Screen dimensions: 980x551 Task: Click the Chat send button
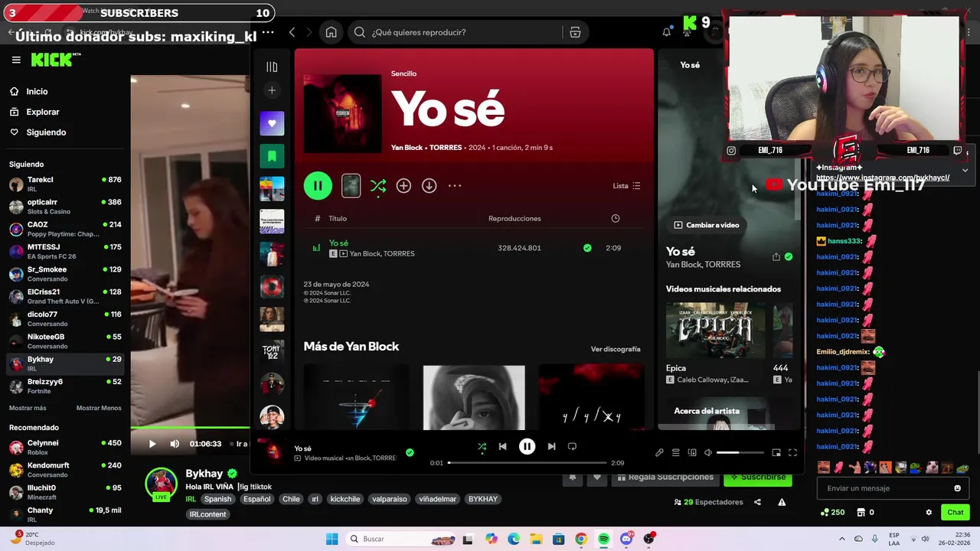pos(955,512)
